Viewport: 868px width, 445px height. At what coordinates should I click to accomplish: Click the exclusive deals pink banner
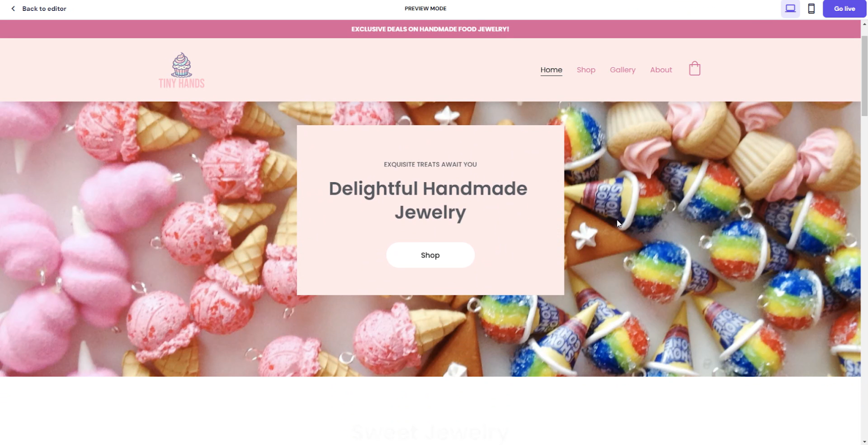click(430, 29)
